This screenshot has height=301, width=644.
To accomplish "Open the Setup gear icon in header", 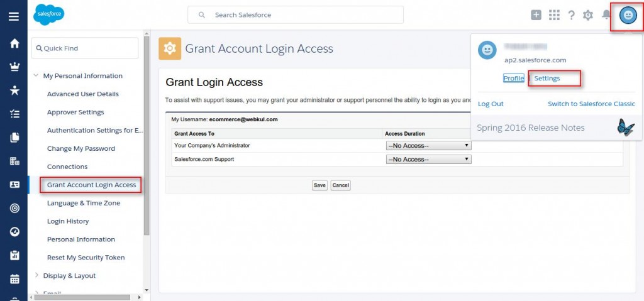I will point(588,15).
